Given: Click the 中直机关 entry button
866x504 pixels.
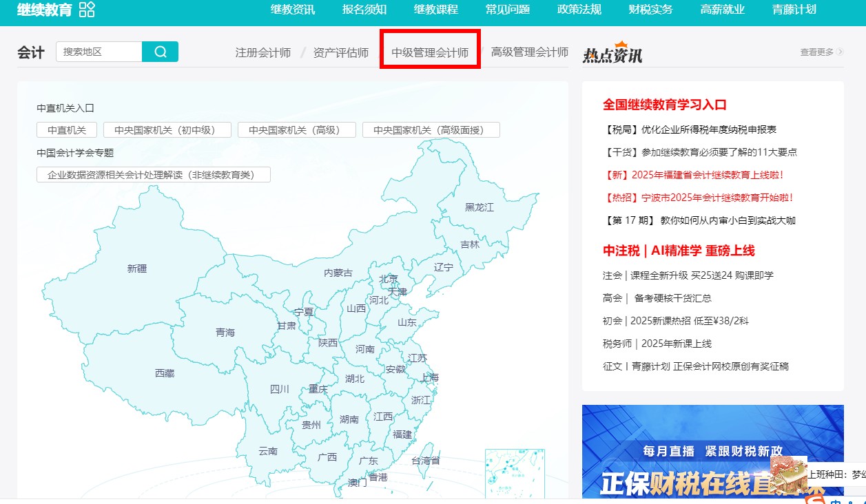Looking at the screenshot, I should [66, 129].
